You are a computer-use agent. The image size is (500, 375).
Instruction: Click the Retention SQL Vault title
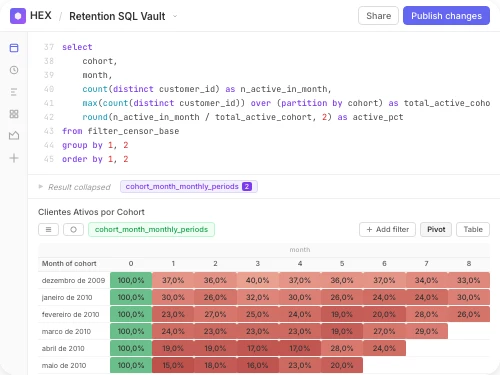117,16
